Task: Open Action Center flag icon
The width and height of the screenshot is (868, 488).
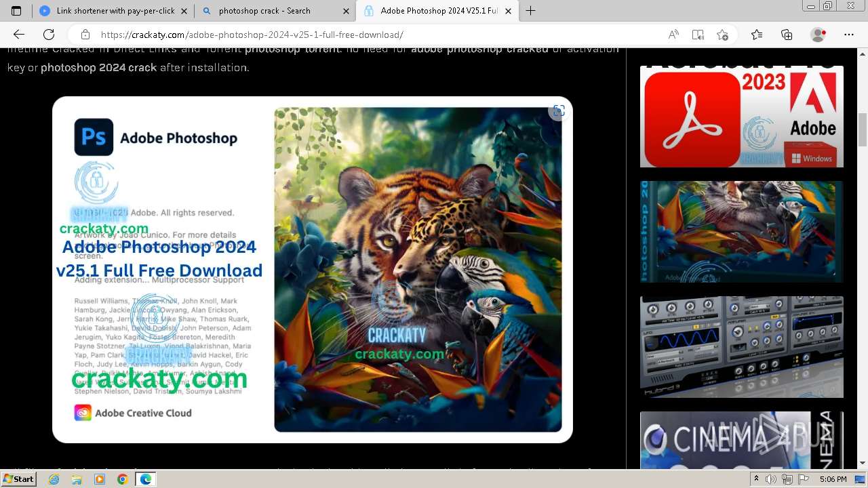Action: point(803,479)
